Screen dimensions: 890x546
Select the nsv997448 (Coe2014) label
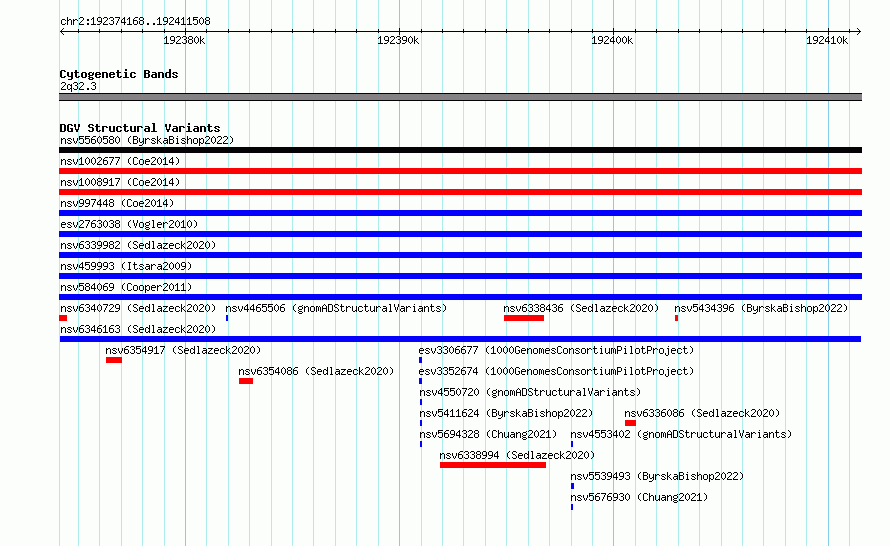pos(117,203)
